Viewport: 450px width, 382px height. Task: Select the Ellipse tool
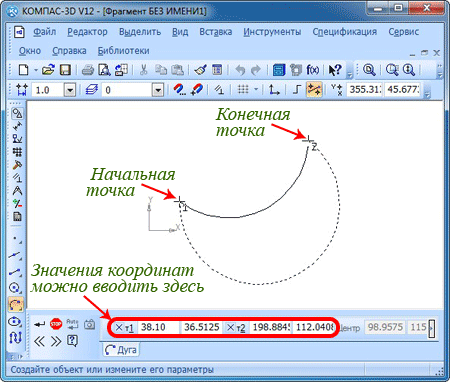[16, 322]
